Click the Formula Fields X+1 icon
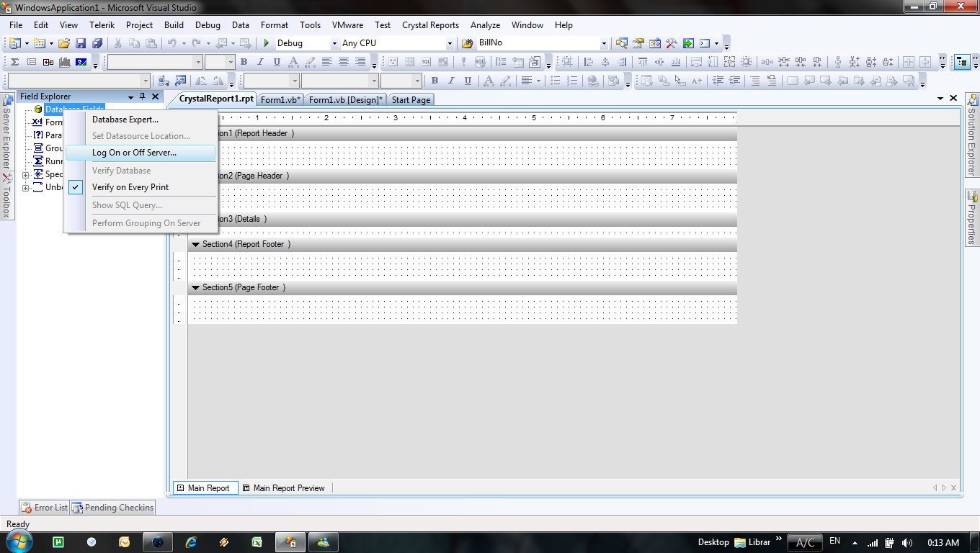 (37, 122)
